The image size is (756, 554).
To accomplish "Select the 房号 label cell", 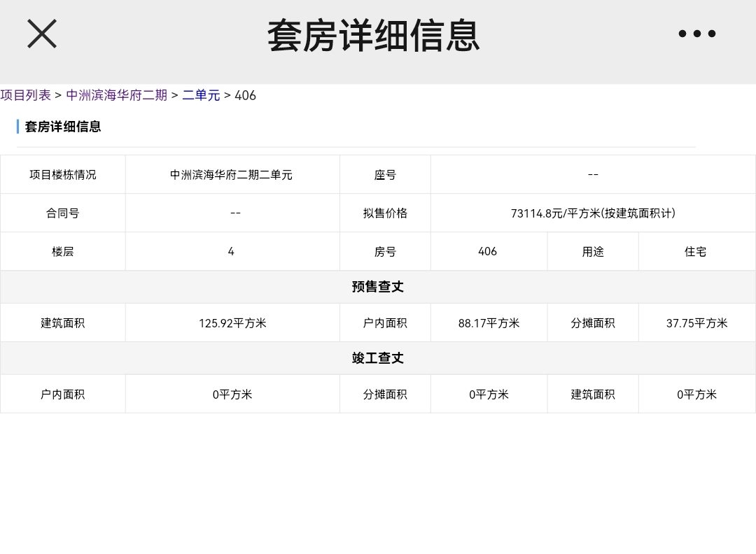I will (x=385, y=251).
